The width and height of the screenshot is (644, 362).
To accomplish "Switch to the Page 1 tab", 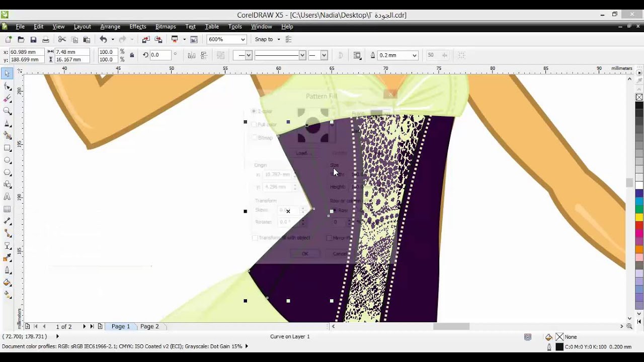I will tap(121, 326).
